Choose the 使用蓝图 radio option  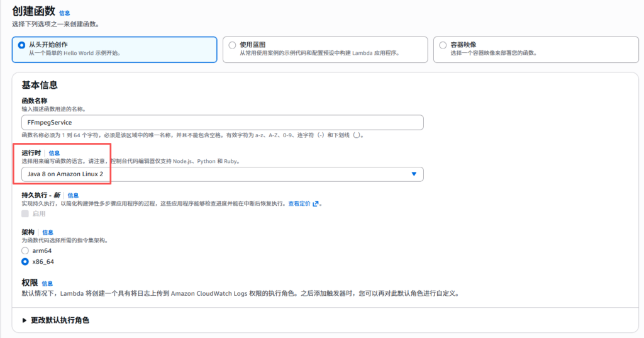click(x=233, y=45)
